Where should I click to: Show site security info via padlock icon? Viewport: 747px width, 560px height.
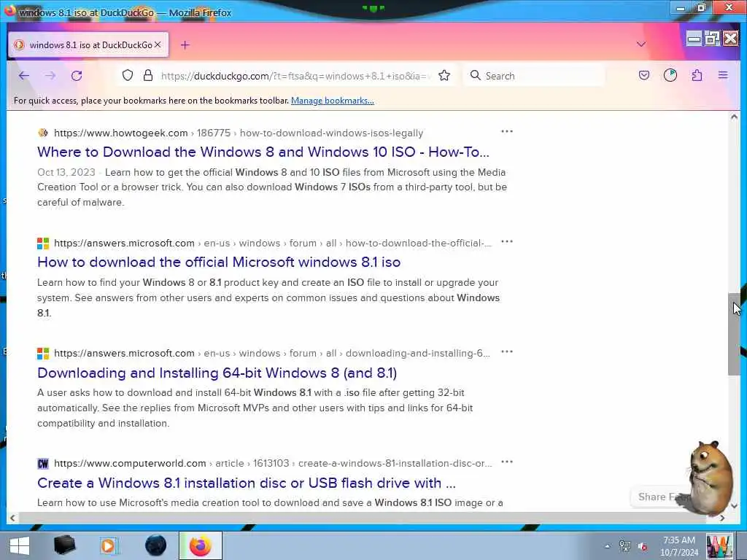148,76
